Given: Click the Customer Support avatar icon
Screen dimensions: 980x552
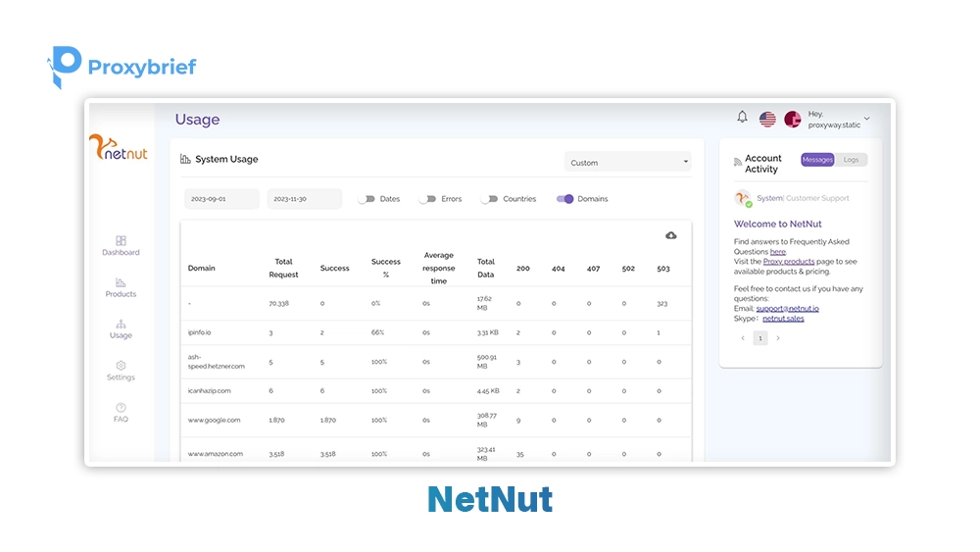Looking at the screenshot, I should [x=743, y=199].
